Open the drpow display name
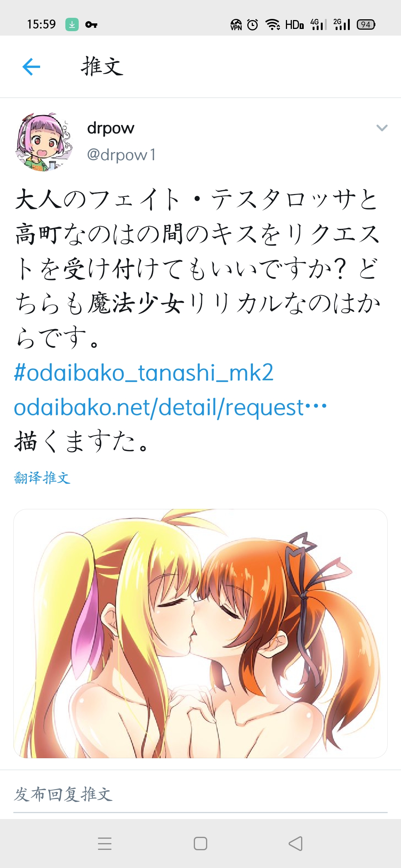The image size is (401, 868). [x=111, y=128]
